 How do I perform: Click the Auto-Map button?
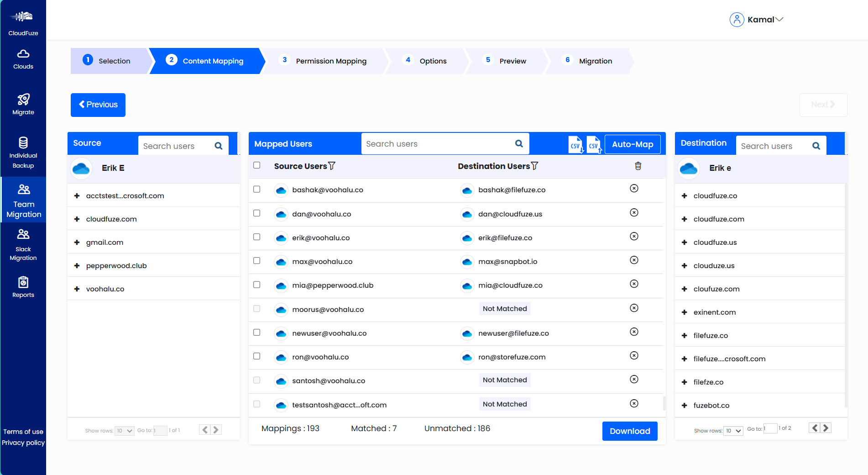[633, 144]
